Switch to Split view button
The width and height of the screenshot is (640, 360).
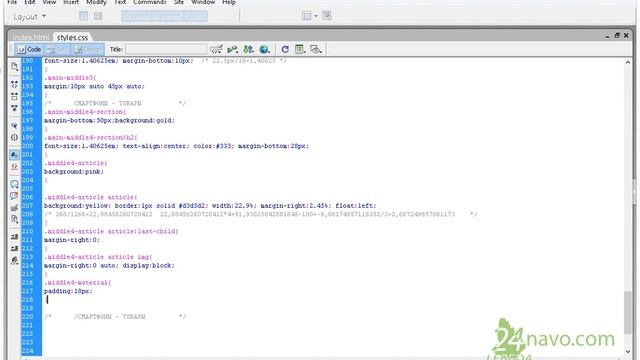coord(57,49)
